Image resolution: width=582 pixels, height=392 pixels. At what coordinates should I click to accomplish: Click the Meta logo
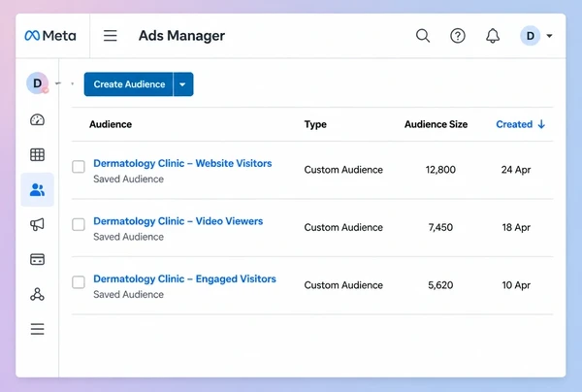[50, 36]
